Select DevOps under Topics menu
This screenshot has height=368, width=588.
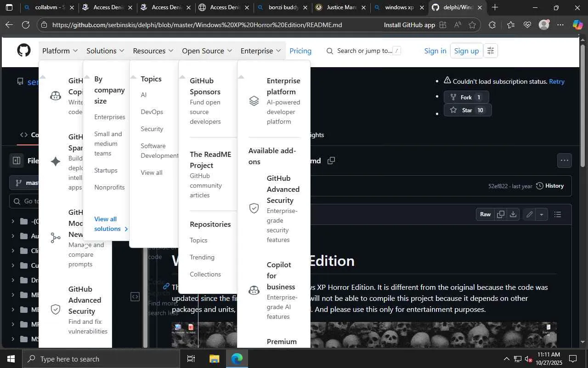click(x=152, y=112)
